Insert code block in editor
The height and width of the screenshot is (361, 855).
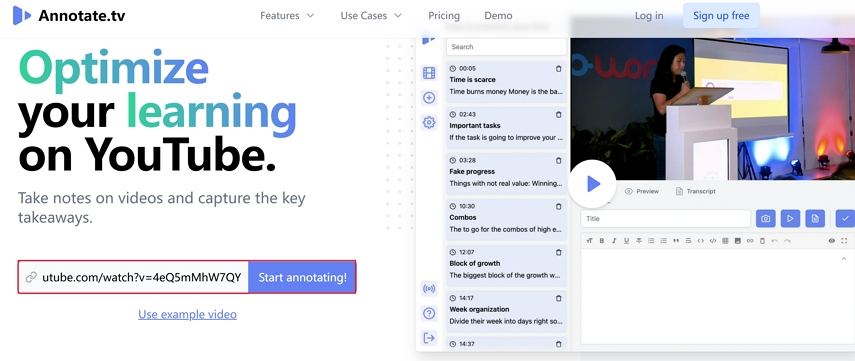coord(713,240)
